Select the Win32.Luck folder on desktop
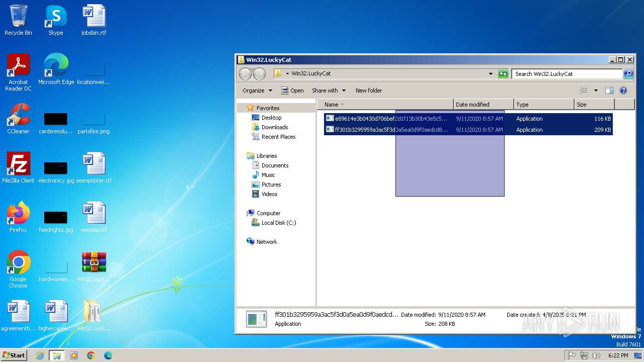Viewport: 644px width, 362px height. pyautogui.click(x=94, y=316)
